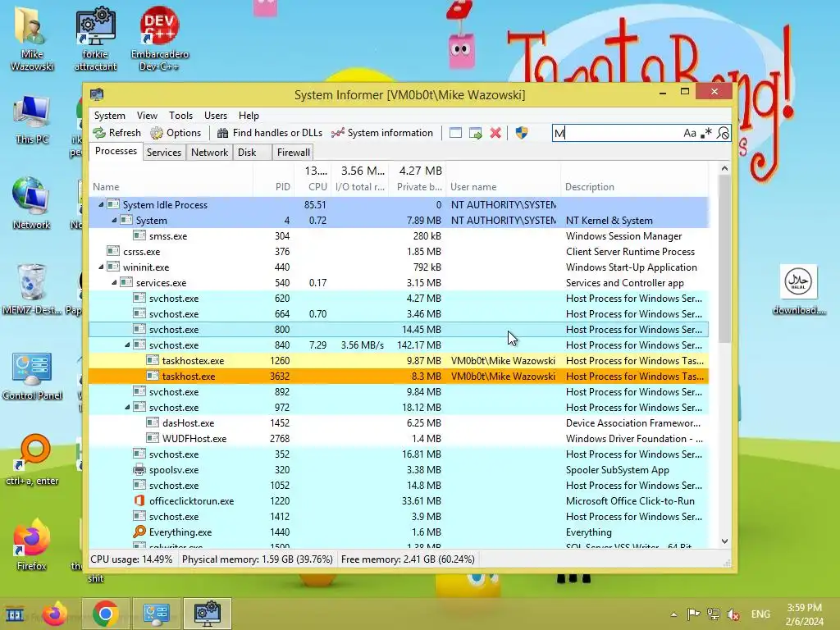The width and height of the screenshot is (840, 630).
Task: Open the download halal desktop file
Action: click(x=798, y=290)
